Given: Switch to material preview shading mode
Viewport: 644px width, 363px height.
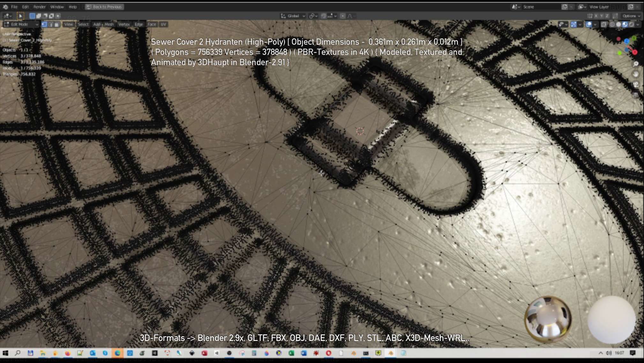Looking at the screenshot, I should point(625,24).
